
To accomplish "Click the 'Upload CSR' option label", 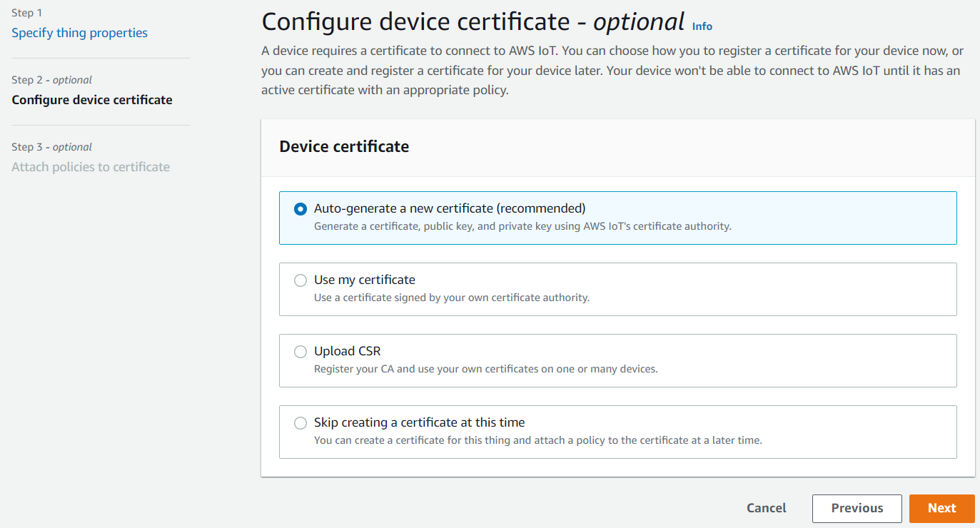I will (348, 351).
